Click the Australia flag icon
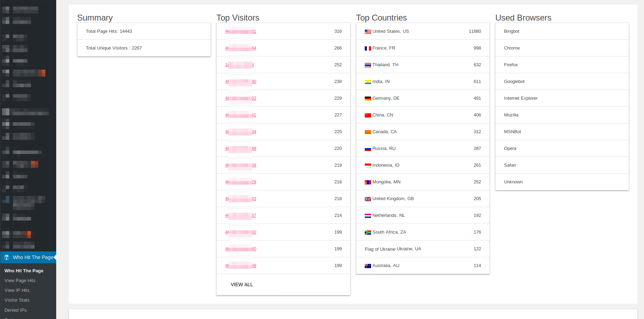The width and height of the screenshot is (644, 319). tap(368, 266)
